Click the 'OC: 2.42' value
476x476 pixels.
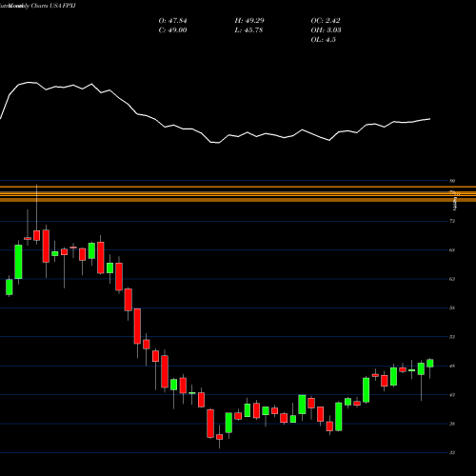(326, 21)
